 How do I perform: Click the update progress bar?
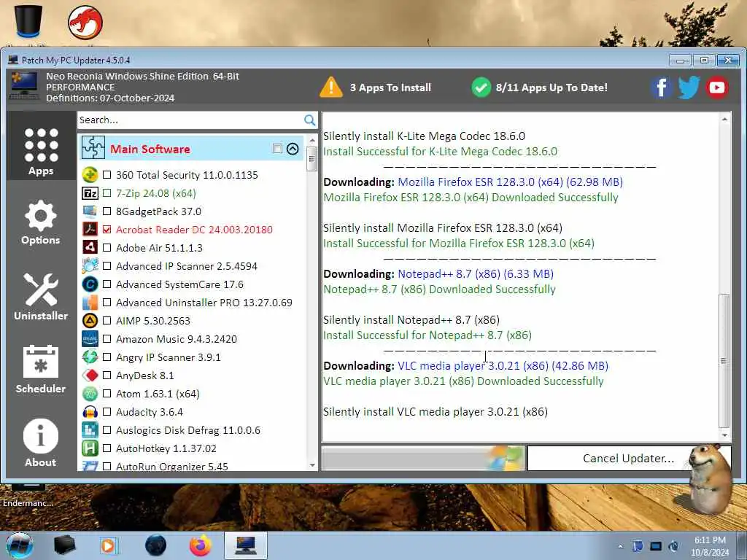click(x=423, y=458)
